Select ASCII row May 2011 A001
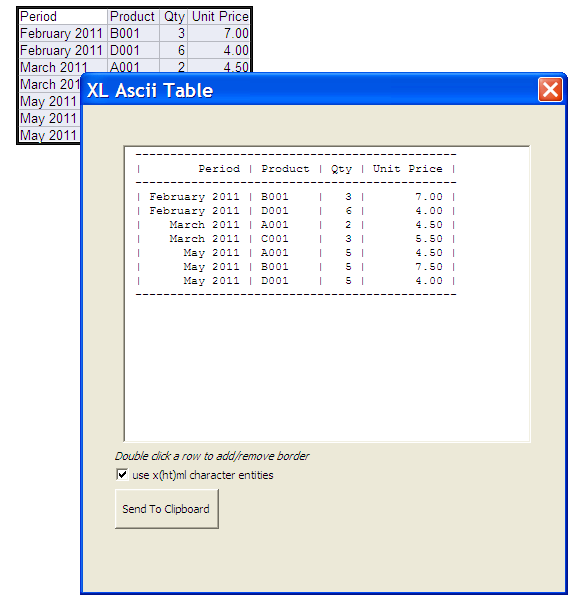This screenshot has width=585, height=607. click(x=296, y=252)
